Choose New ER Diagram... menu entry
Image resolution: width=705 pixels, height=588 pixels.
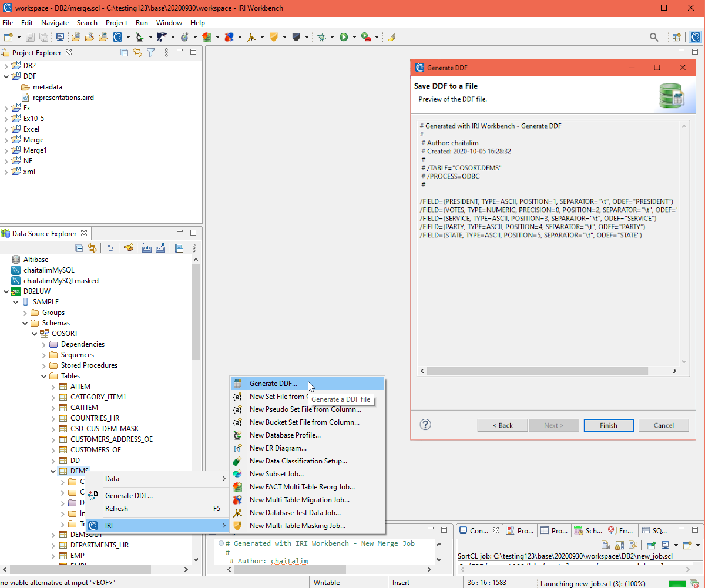click(x=307, y=448)
